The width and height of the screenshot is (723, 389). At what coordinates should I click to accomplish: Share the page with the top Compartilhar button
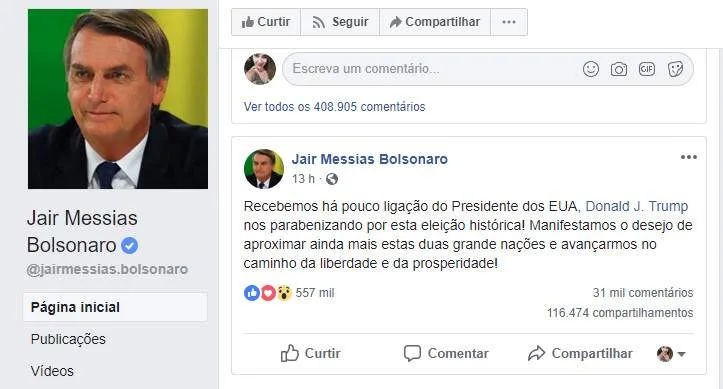click(x=435, y=22)
